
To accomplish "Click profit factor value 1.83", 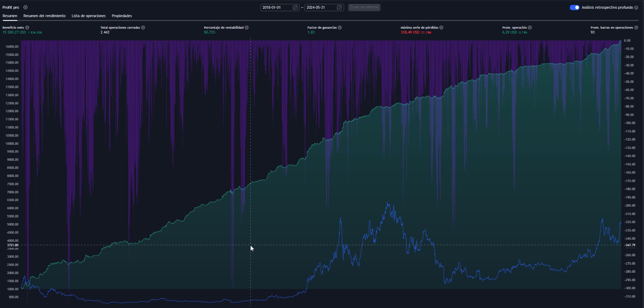I will click(311, 32).
